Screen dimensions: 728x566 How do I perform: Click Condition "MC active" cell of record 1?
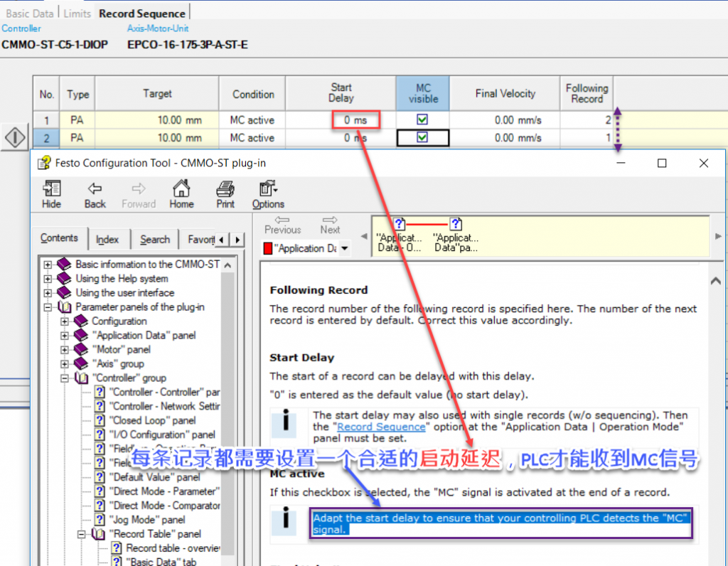tap(252, 119)
